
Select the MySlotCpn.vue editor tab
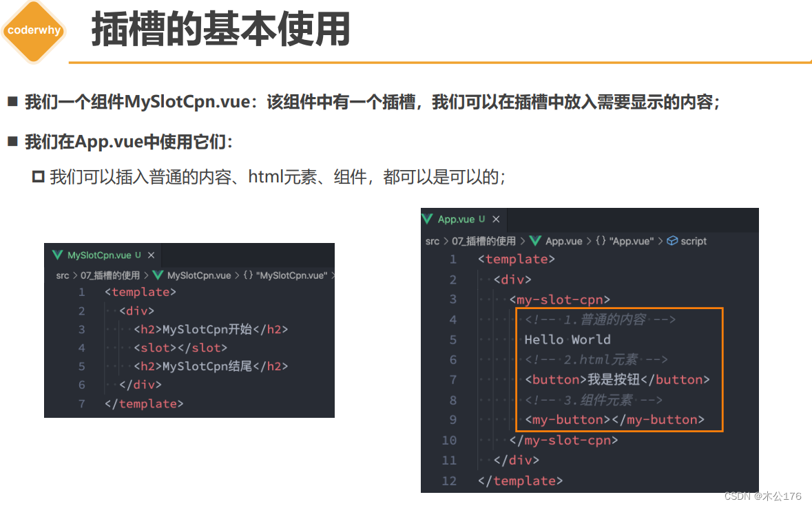click(x=99, y=255)
